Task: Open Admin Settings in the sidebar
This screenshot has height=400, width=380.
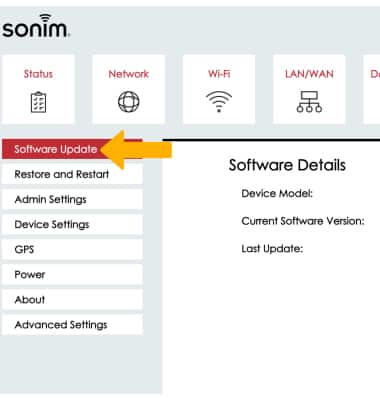Action: 72,199
